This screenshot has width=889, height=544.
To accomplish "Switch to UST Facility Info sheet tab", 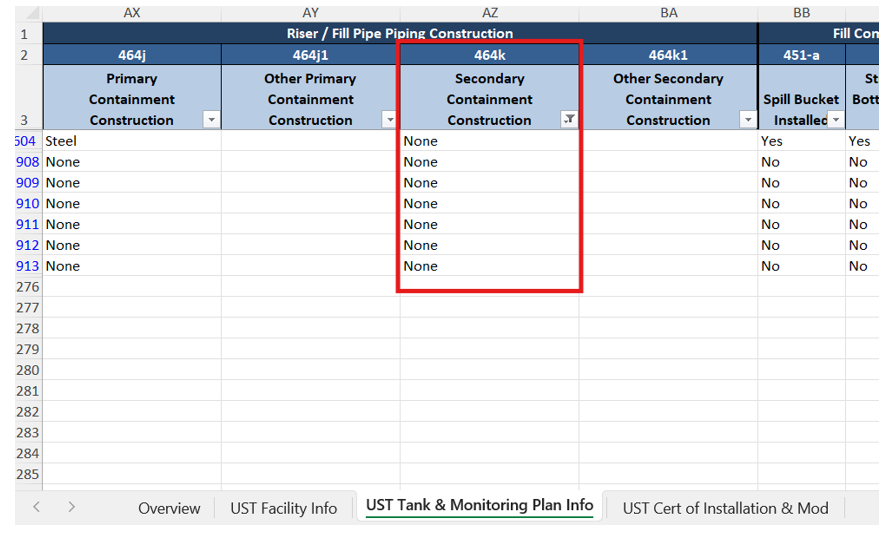I will coord(283,508).
